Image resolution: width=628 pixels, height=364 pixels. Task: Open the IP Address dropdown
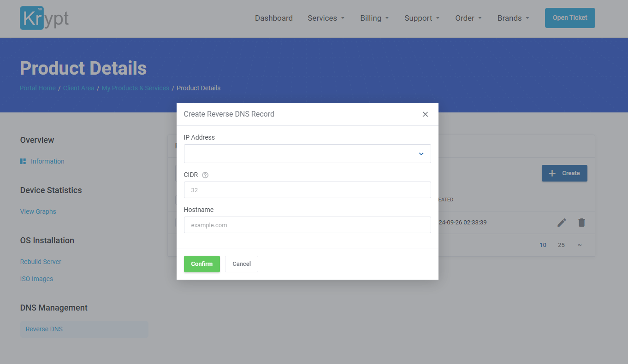click(x=307, y=154)
